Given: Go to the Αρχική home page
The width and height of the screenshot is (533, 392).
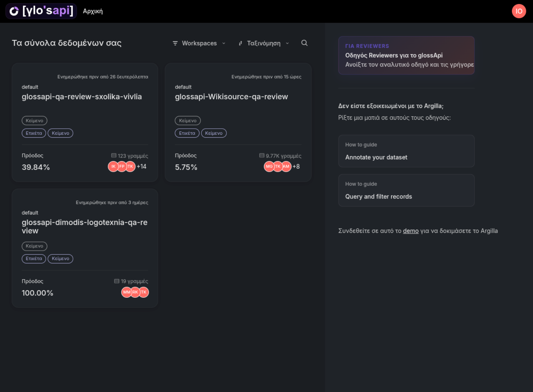Looking at the screenshot, I should [93, 11].
